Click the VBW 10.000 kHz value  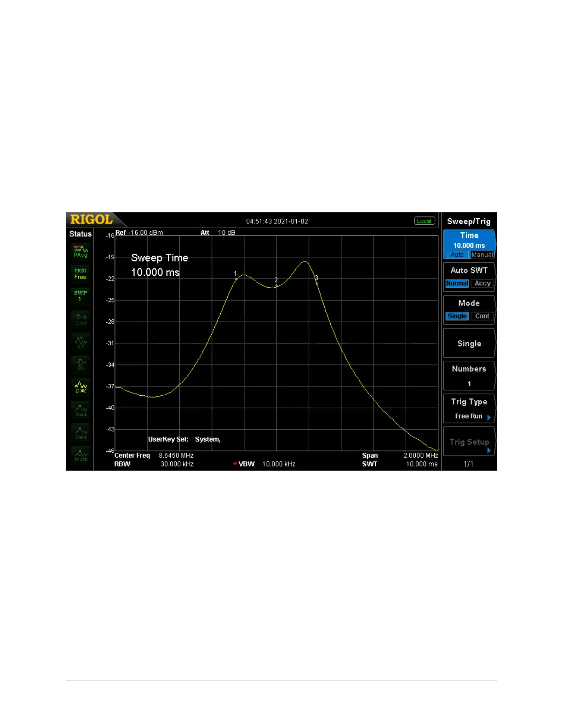279,464
